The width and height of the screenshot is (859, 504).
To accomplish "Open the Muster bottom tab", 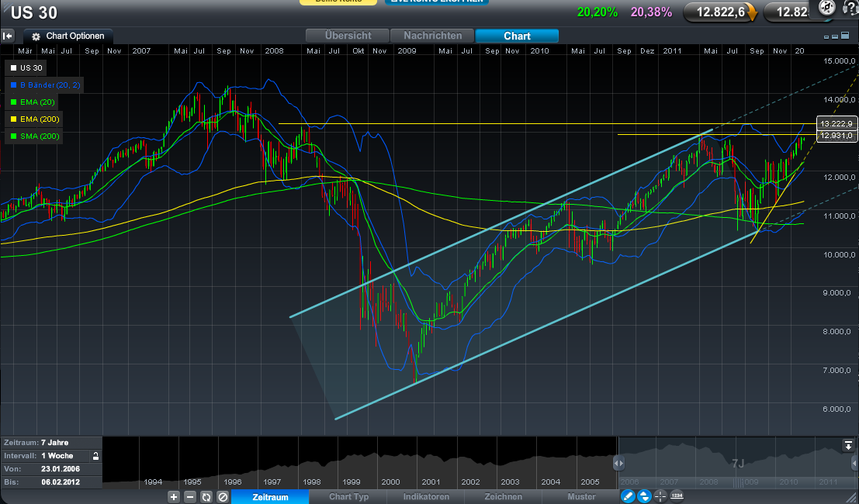I will (x=581, y=497).
